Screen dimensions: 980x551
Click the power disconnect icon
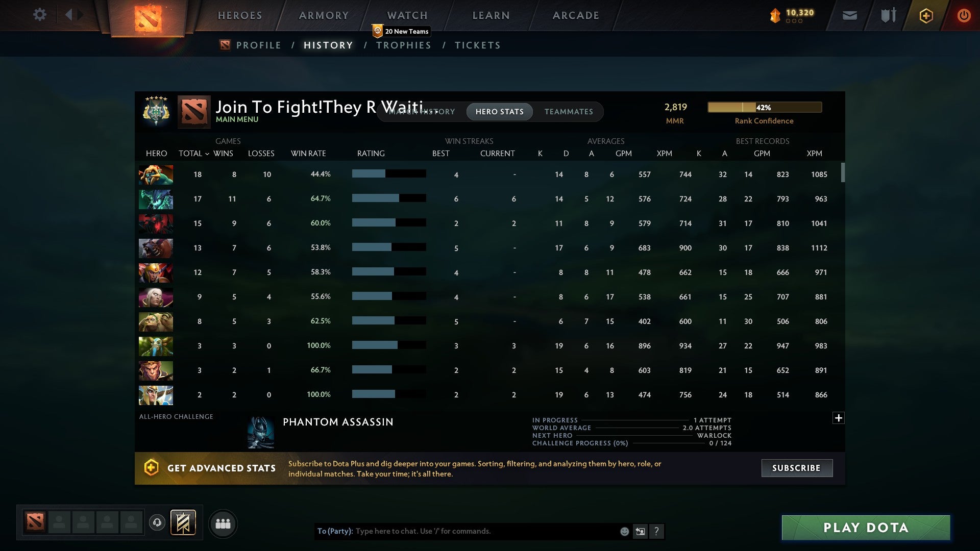coord(964,15)
